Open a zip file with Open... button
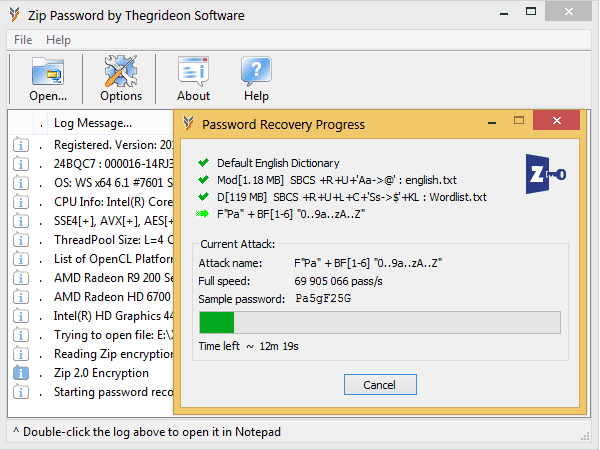Image resolution: width=600 pixels, height=450 pixels. pos(48,79)
